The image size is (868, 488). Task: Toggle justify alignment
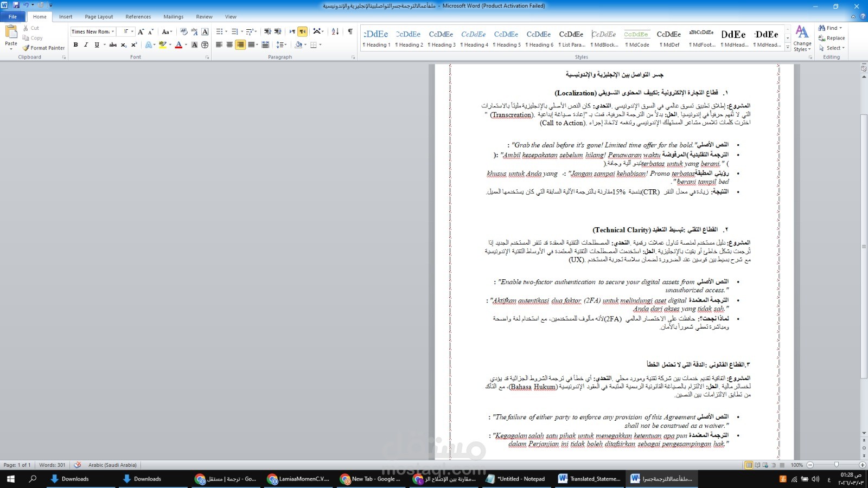251,45
